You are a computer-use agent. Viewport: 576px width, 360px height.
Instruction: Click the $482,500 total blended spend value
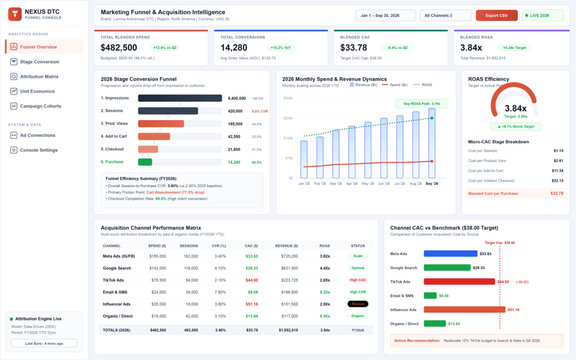(x=119, y=47)
